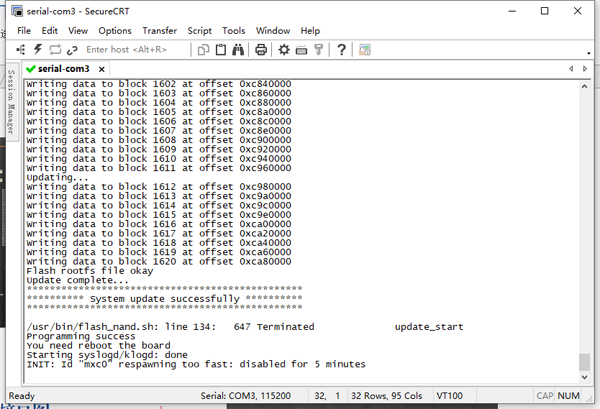Click the NUM indicator in status bar
This screenshot has height=409, width=600.
569,396
